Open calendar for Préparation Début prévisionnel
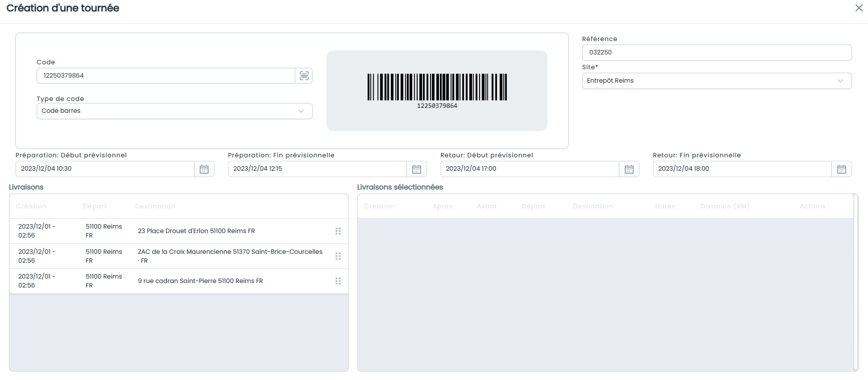 pos(204,169)
